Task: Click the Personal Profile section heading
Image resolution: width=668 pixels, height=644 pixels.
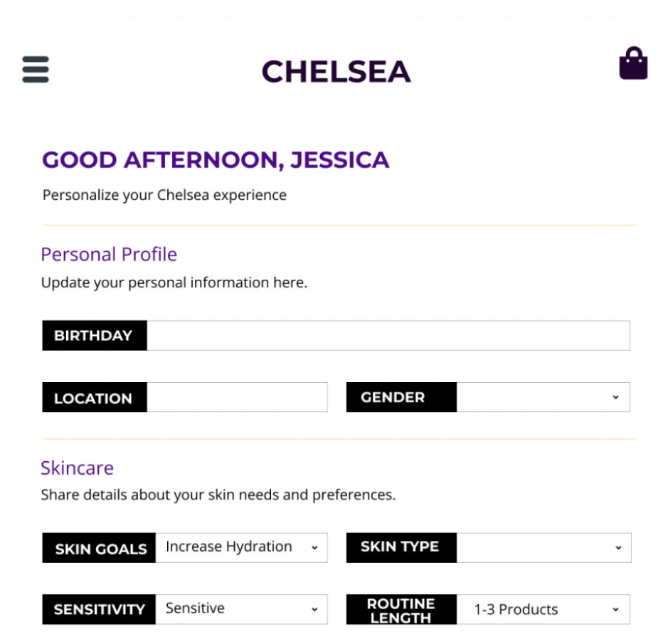Action: (109, 255)
